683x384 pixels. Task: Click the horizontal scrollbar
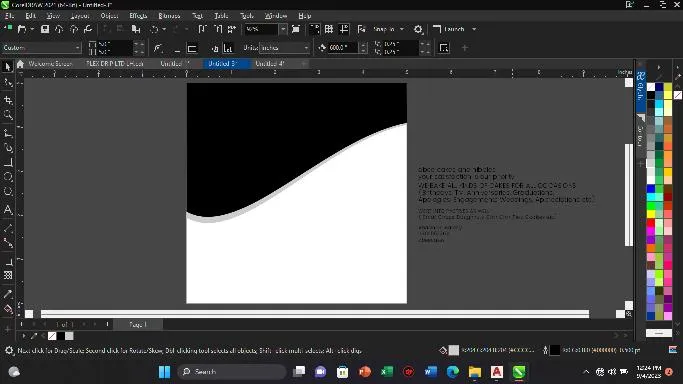[x=314, y=314]
